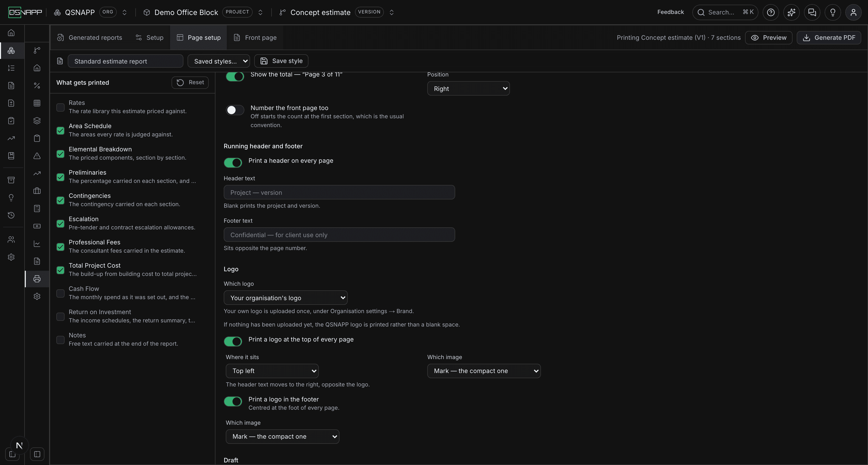The height and width of the screenshot is (465, 868).
Task: Open the history clock icon in main sidebar
Action: (x=11, y=215)
